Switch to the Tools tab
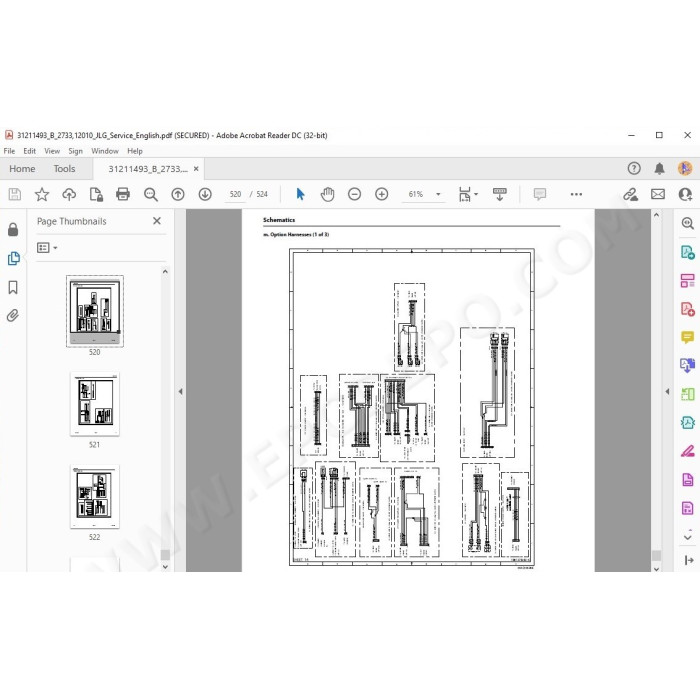Viewport: 700px width, 700px height. click(64, 169)
